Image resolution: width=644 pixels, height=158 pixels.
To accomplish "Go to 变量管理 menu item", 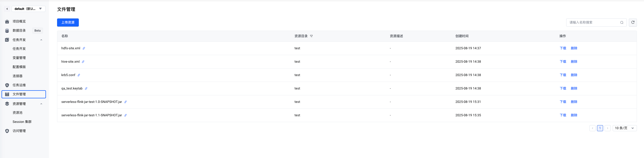I will click(19, 58).
